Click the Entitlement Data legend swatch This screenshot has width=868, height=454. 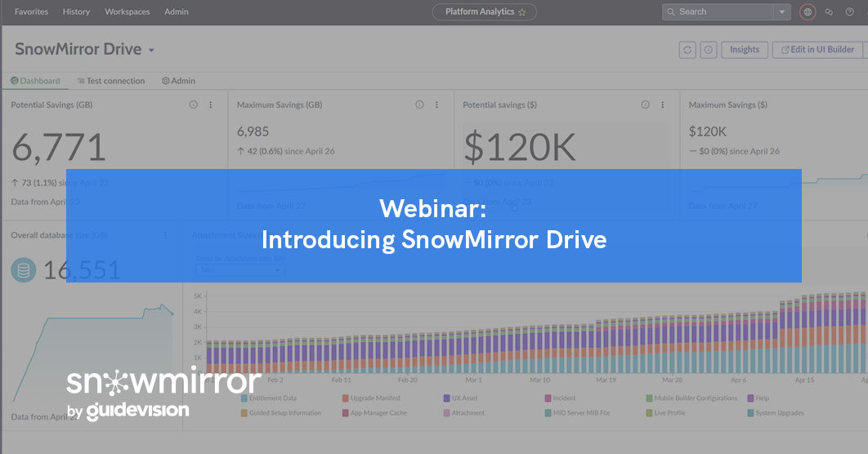coord(244,398)
